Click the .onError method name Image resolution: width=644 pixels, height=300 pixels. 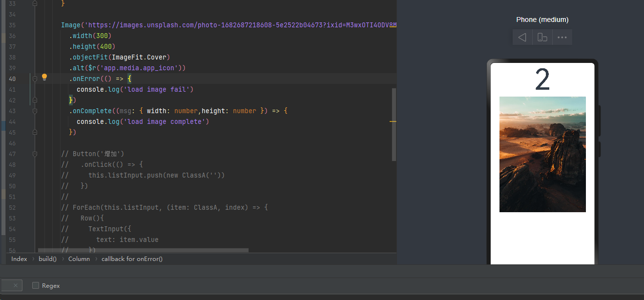coord(84,79)
